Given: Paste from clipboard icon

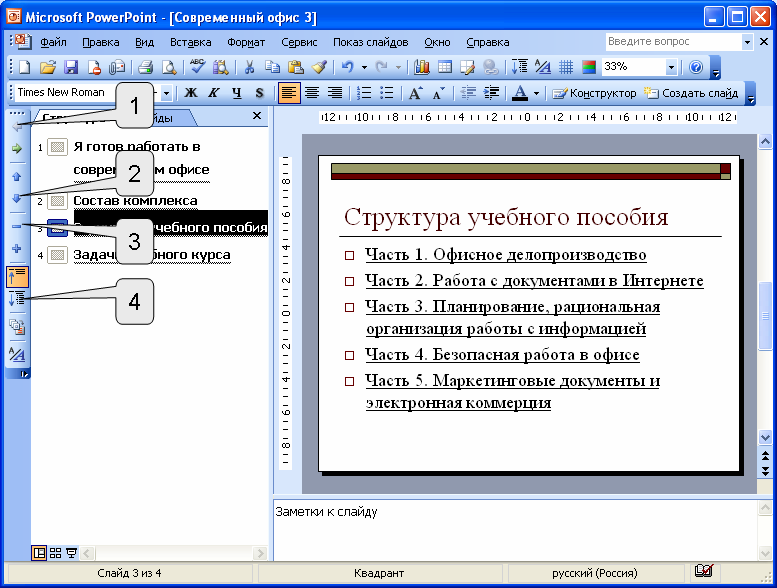Looking at the screenshot, I should click(x=295, y=67).
